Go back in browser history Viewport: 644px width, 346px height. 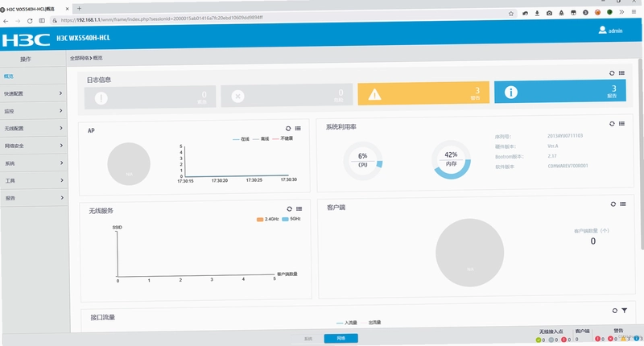(6, 21)
